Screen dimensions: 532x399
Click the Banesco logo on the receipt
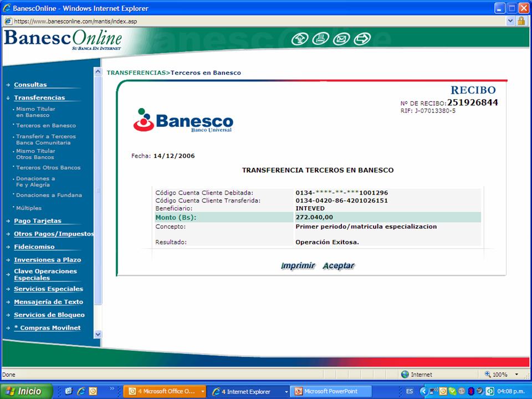(183, 120)
